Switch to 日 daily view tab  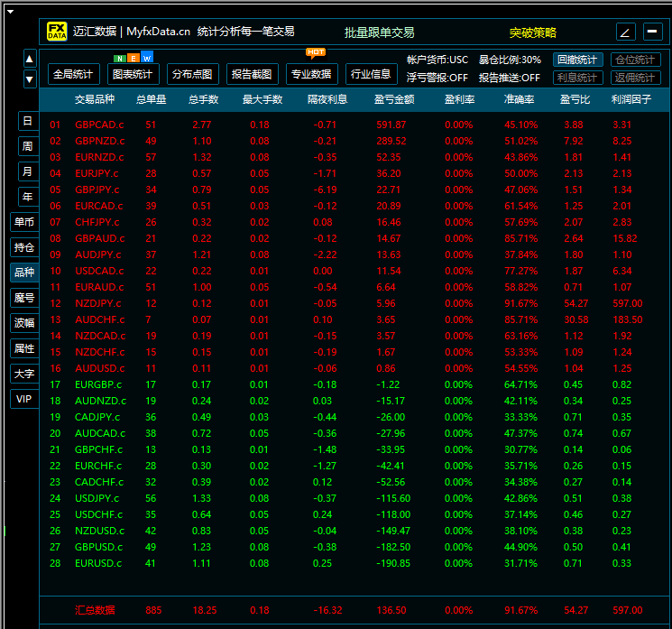tap(27, 121)
